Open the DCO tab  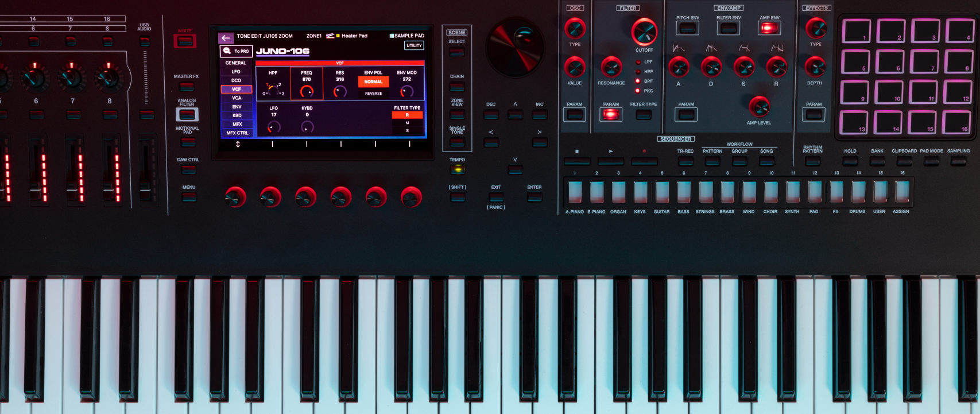point(236,80)
